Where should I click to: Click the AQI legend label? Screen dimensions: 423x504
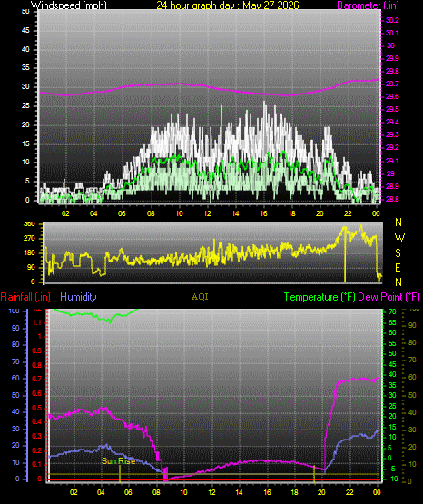[x=200, y=297]
